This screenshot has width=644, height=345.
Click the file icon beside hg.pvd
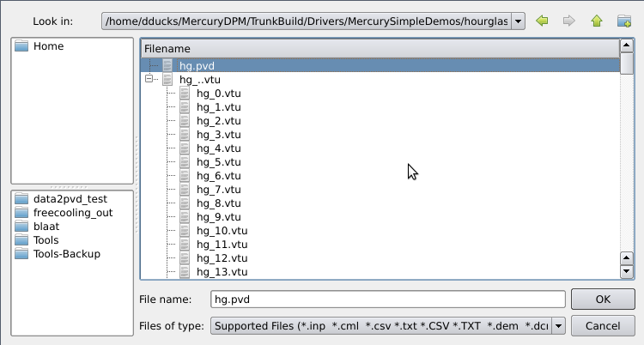(167, 66)
